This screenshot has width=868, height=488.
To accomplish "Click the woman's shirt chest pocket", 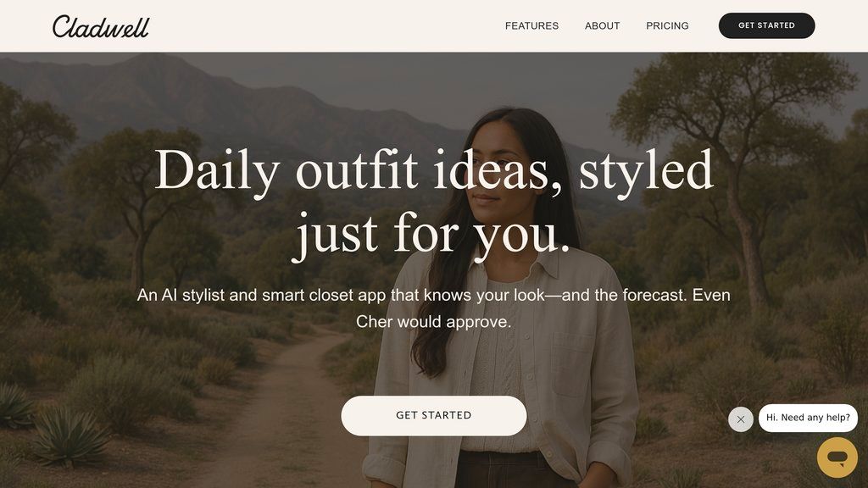I will [572, 365].
